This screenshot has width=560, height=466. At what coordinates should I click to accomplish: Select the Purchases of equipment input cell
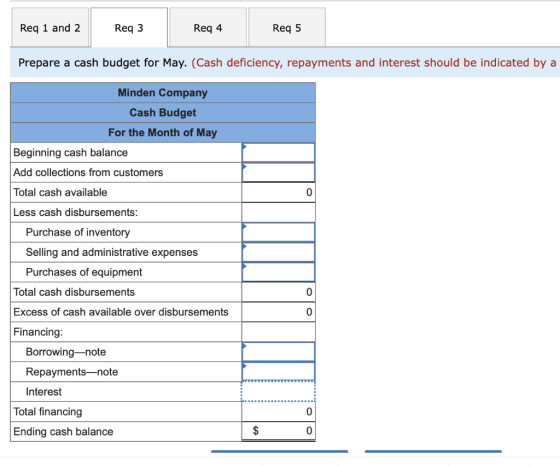[278, 272]
